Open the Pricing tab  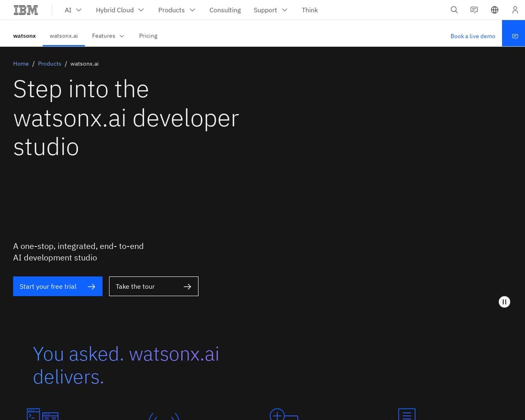(148, 36)
